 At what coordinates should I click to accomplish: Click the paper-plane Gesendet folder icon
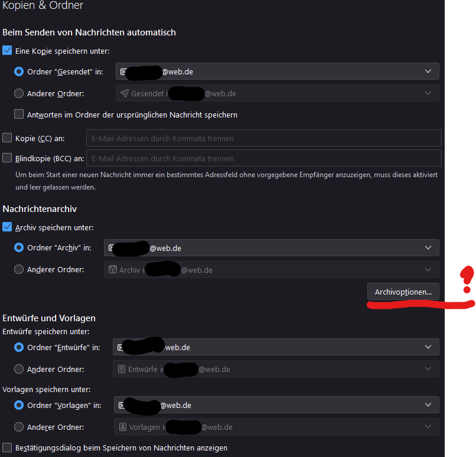pos(125,93)
